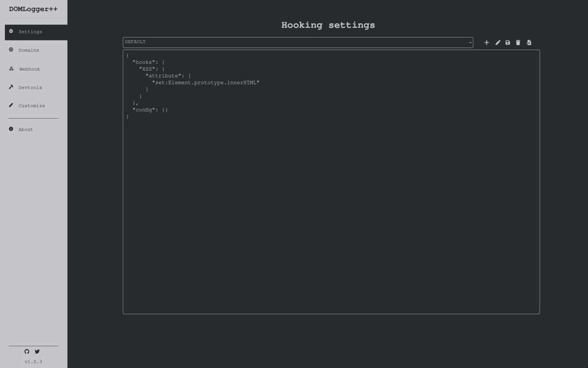588x368 pixels.
Task: Open the Customize page
Action: pos(31,105)
